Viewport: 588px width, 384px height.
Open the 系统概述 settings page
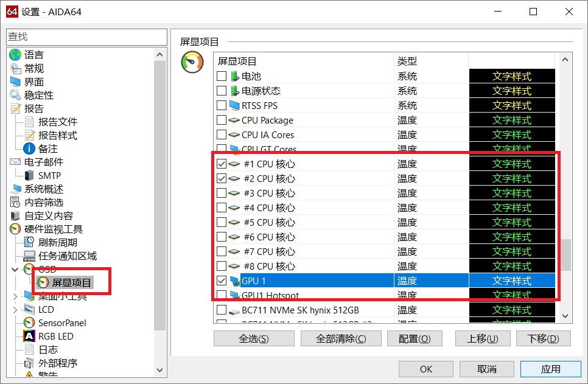44,189
